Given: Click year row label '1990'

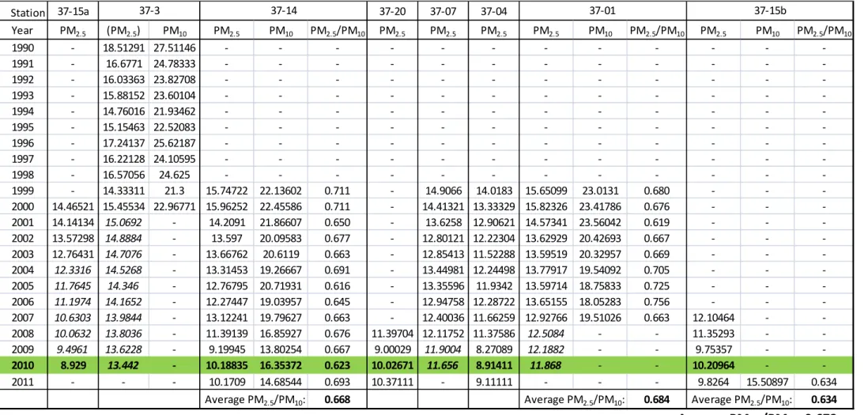Looking at the screenshot, I should click(24, 48).
